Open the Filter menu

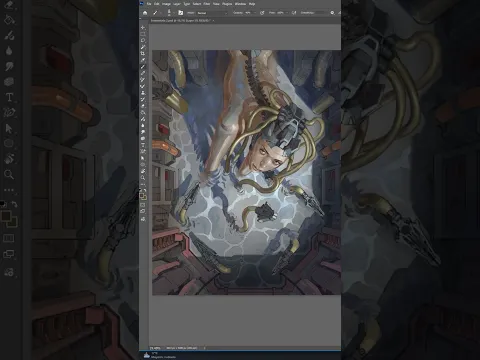pyautogui.click(x=207, y=4)
